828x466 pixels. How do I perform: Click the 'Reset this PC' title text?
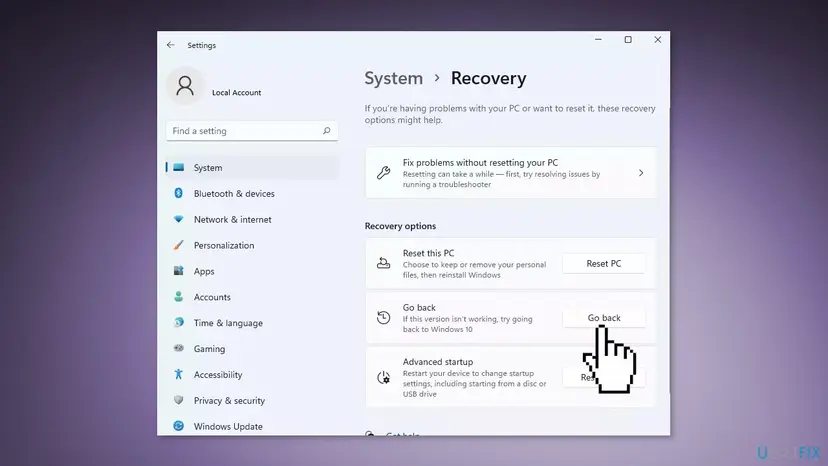point(428,253)
